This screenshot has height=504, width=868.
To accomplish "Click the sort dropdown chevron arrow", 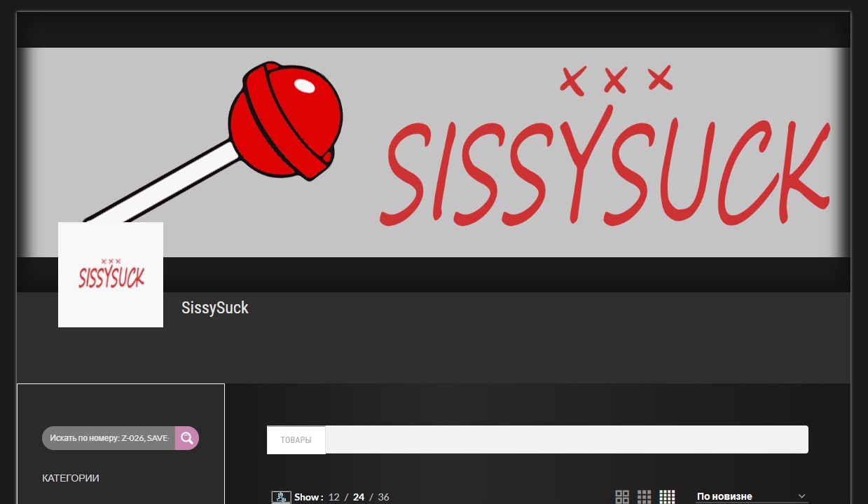I will (x=802, y=496).
